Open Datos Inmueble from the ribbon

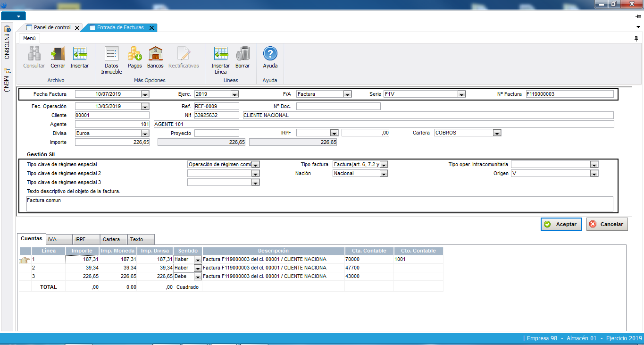tap(111, 54)
